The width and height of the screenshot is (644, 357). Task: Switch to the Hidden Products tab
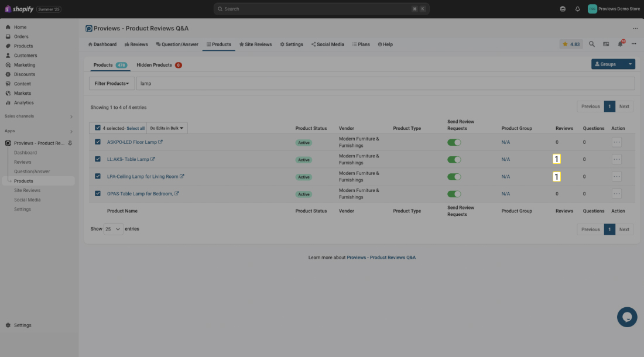click(159, 65)
